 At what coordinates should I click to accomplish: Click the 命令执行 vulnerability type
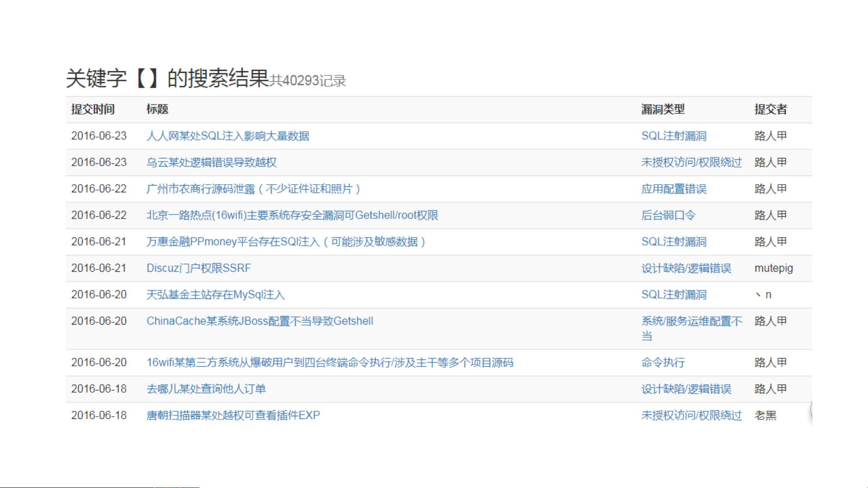(663, 363)
